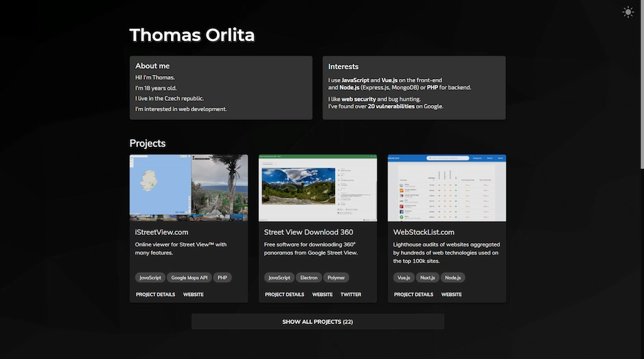The height and width of the screenshot is (359, 644).
Task: Select the PHP tag on iStreetView.com
Action: [222, 278]
